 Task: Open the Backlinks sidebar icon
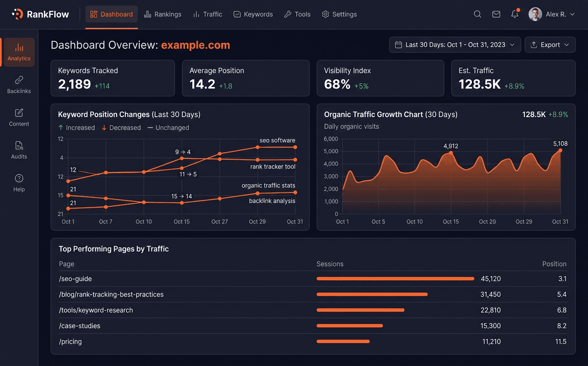pyautogui.click(x=19, y=80)
